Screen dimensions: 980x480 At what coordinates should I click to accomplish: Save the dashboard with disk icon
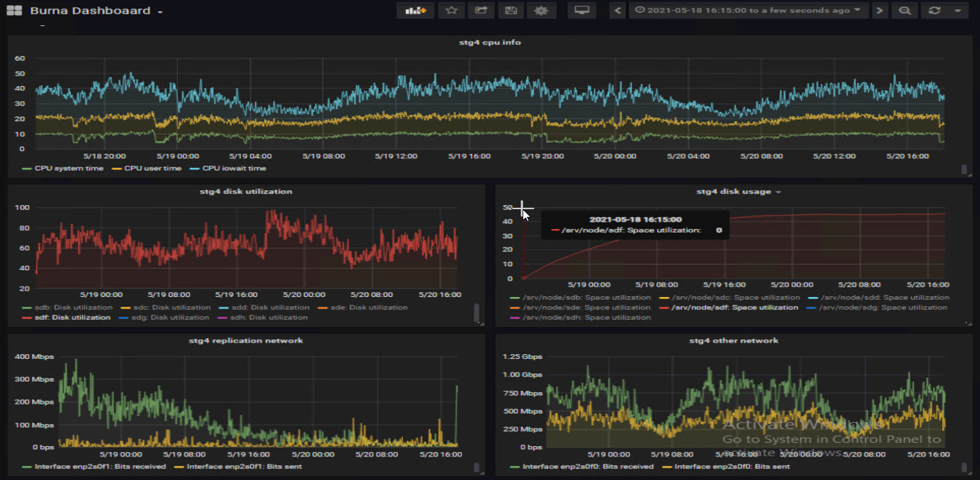coord(511,10)
